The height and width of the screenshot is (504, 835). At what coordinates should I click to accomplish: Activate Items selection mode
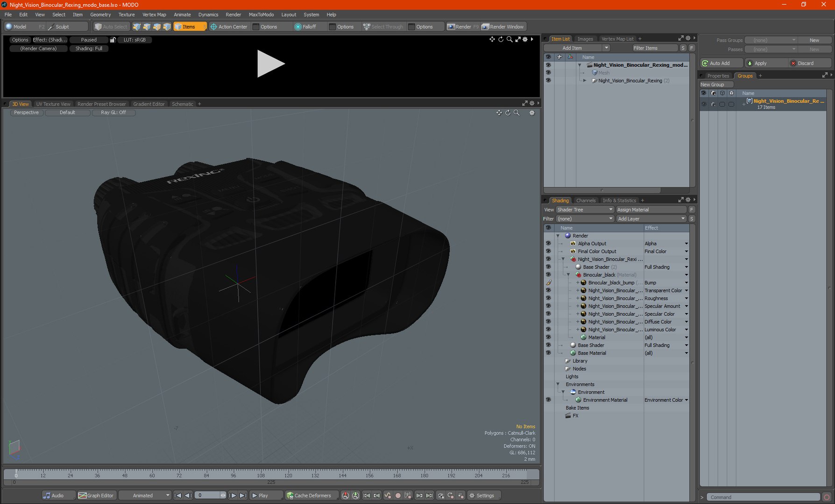tap(190, 27)
